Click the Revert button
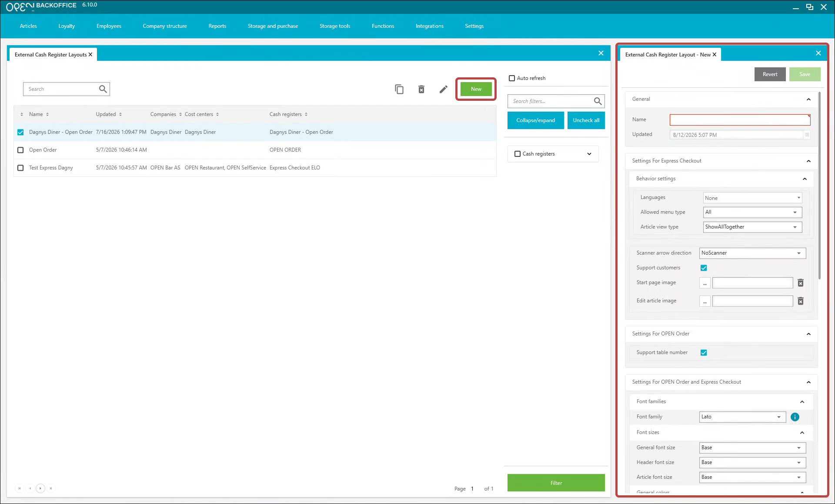The height and width of the screenshot is (504, 835). pyautogui.click(x=770, y=74)
